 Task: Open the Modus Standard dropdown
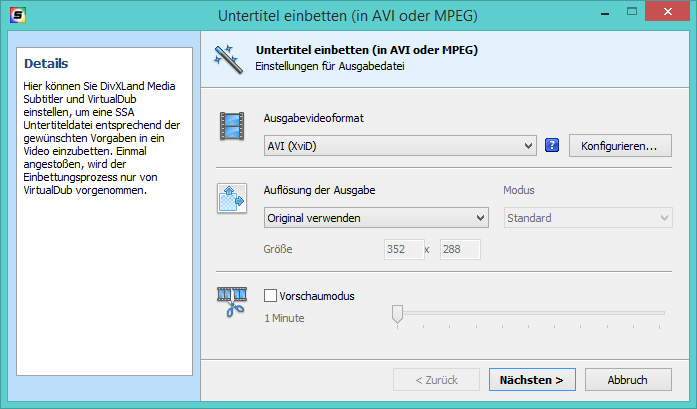click(588, 218)
